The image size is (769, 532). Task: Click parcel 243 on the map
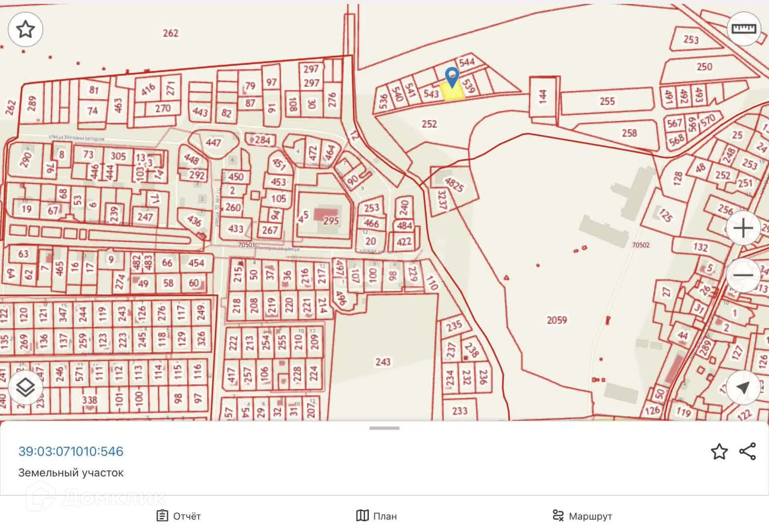pos(382,362)
